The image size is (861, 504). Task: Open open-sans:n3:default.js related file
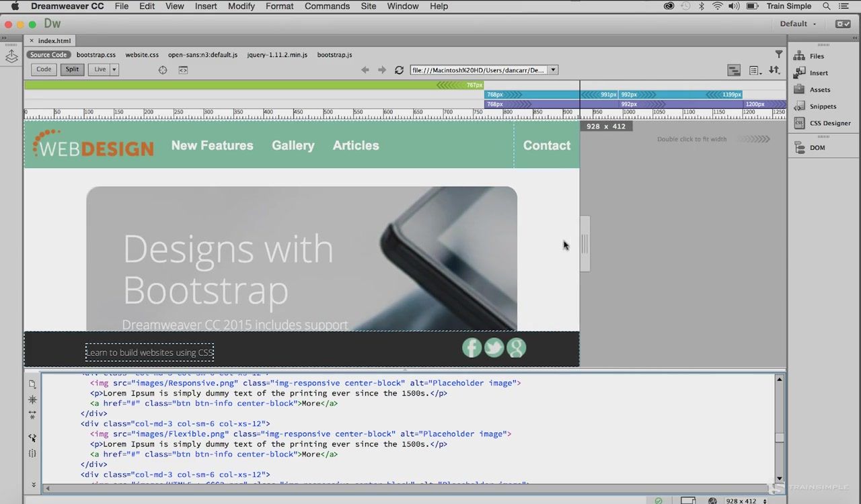tap(202, 55)
